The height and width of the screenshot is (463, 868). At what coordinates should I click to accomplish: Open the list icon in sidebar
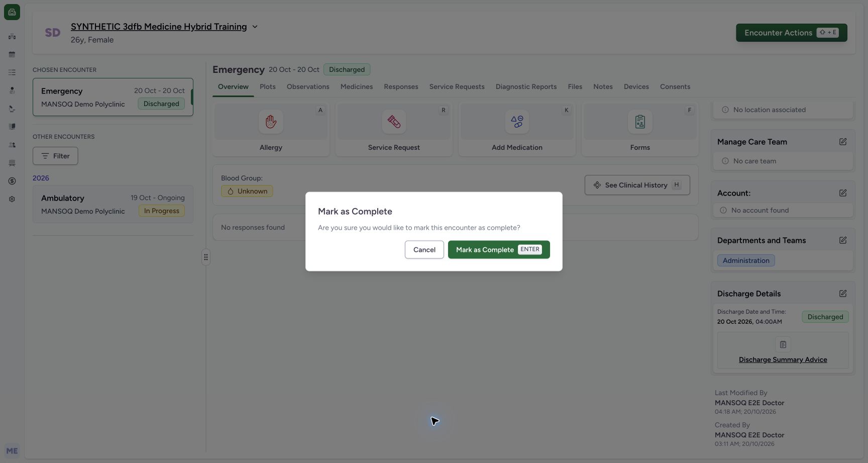[12, 72]
